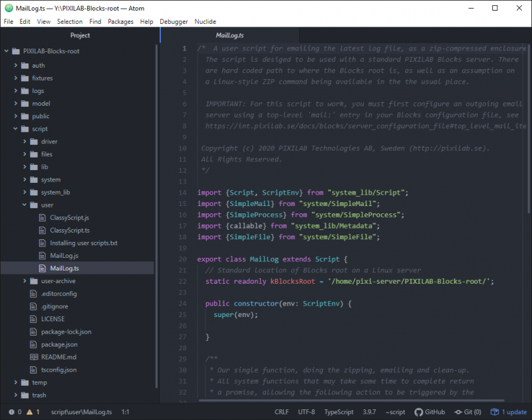532x420 pixels.
Task: Open the View menu
Action: (44, 22)
